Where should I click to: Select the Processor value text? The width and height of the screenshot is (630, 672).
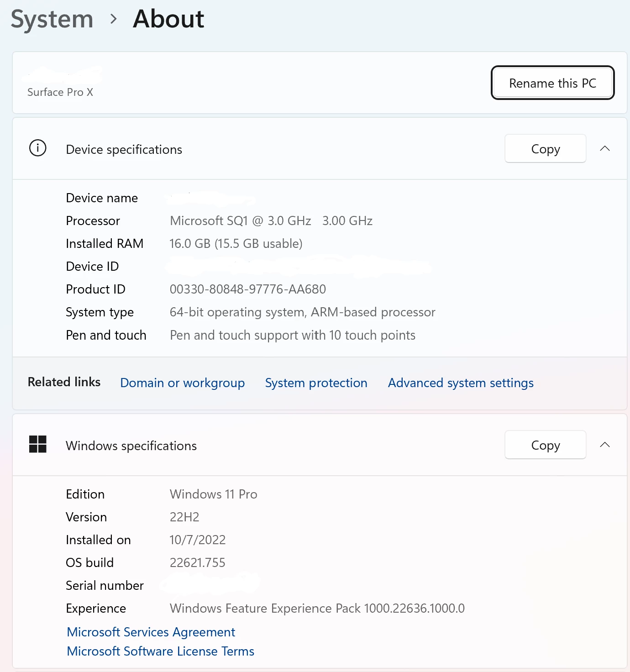tap(271, 221)
